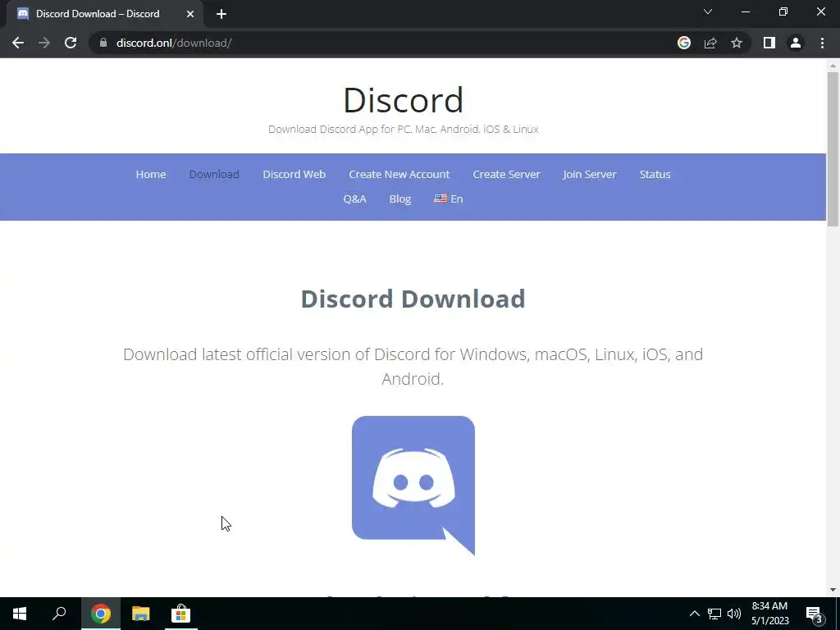
Task: Close the Discord Download tab
Action: pyautogui.click(x=190, y=14)
